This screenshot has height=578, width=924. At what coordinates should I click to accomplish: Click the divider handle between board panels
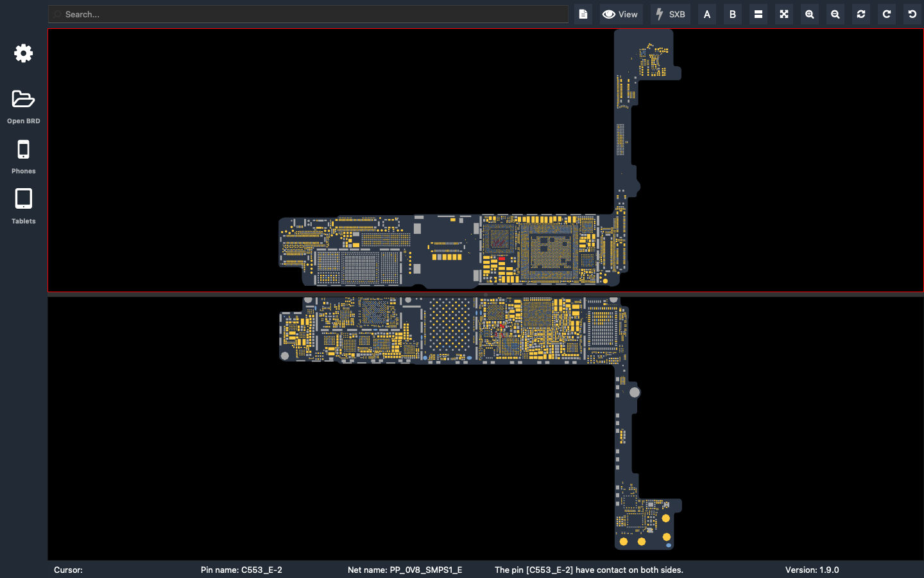(x=486, y=295)
